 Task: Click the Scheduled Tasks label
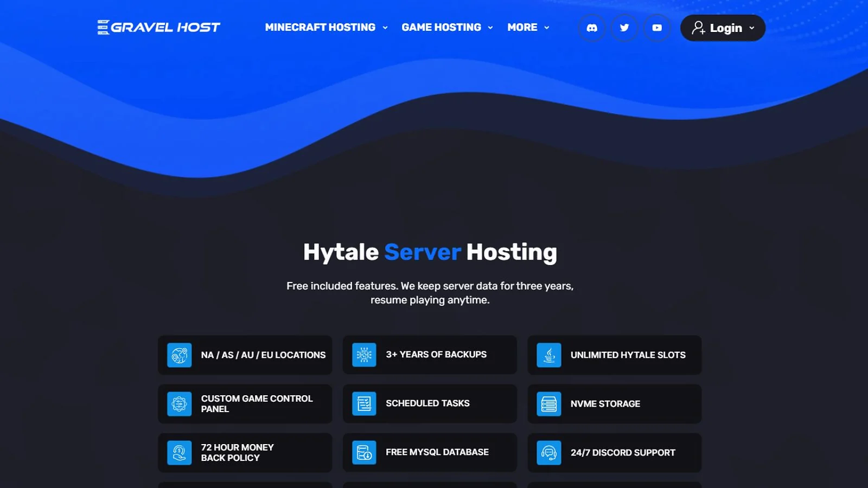[x=427, y=403]
